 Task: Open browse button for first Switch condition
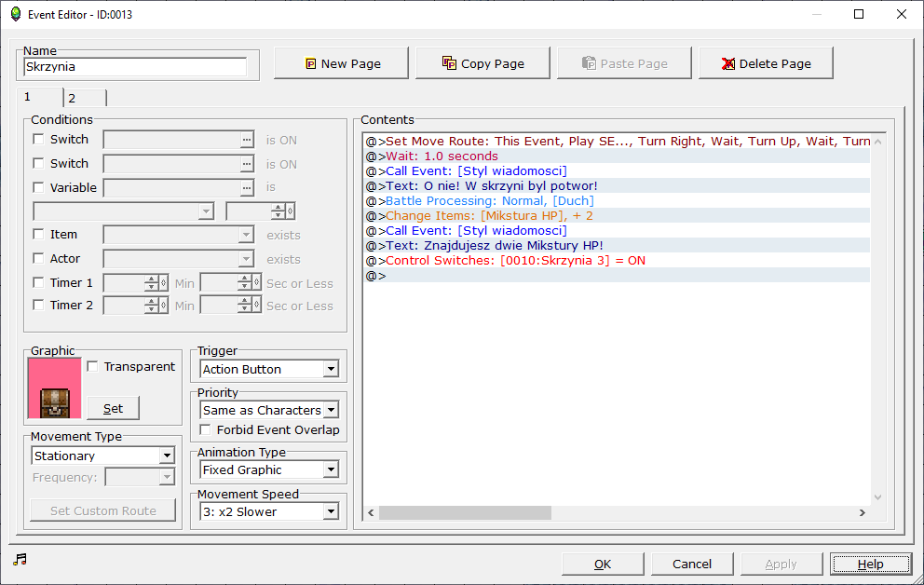click(246, 140)
